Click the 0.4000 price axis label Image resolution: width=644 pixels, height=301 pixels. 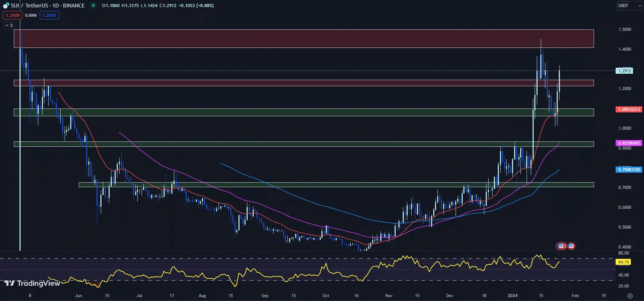[x=625, y=247]
